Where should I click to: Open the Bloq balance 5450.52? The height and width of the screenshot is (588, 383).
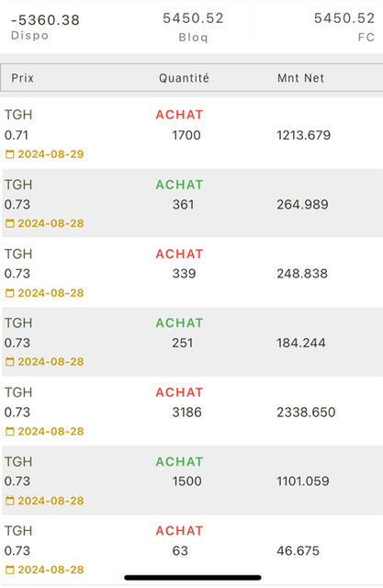pos(193,18)
